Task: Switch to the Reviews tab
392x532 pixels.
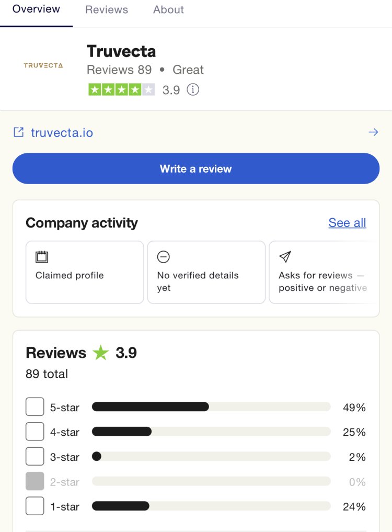Action: pyautogui.click(x=106, y=9)
